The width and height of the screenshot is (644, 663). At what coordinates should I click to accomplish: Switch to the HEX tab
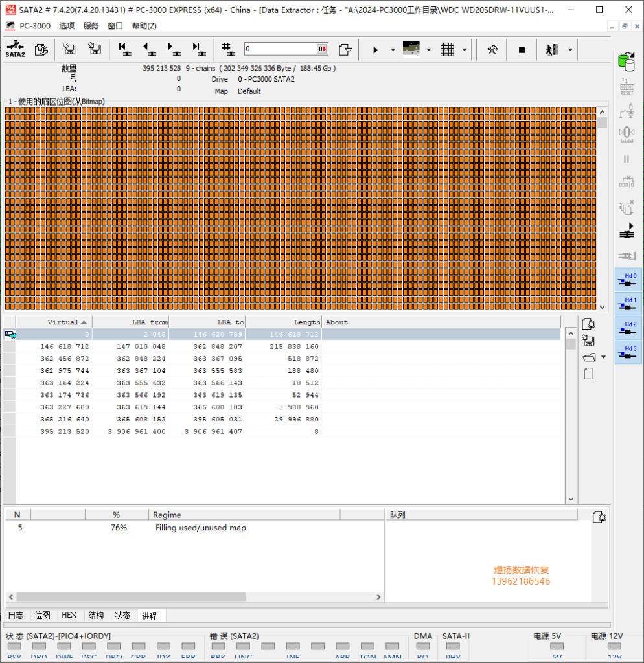tap(69, 616)
